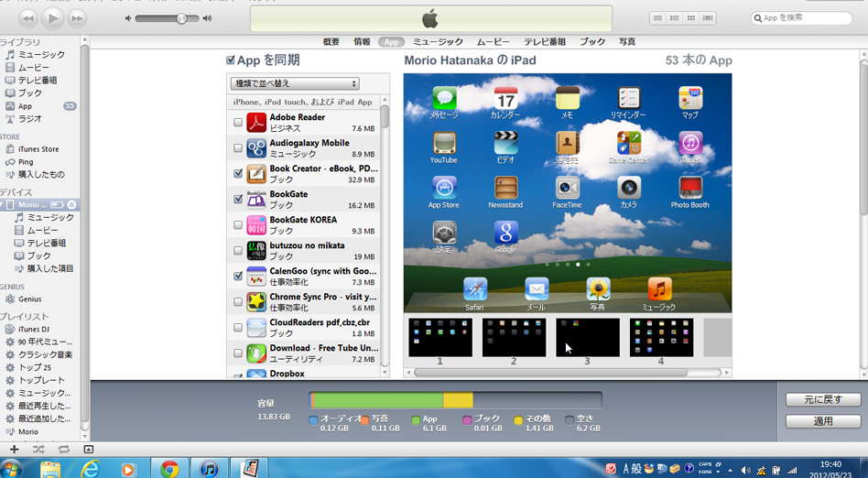The height and width of the screenshot is (478, 868).
Task: Select the Camera app icon
Action: point(629,189)
